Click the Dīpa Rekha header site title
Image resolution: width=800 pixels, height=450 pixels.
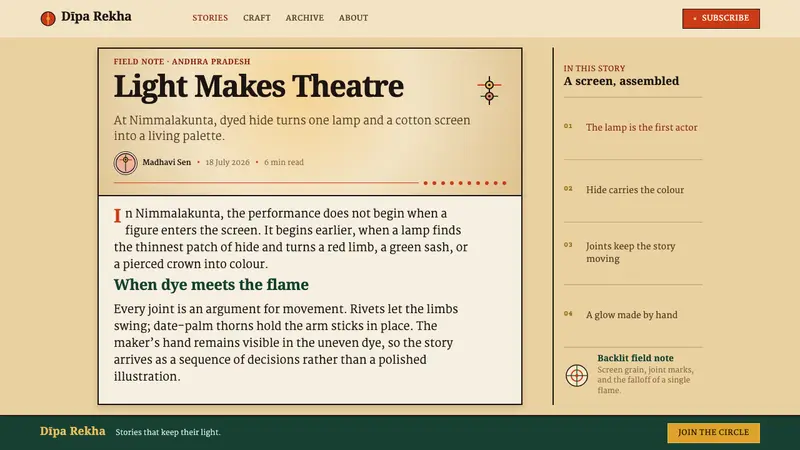pyautogui.click(x=96, y=17)
